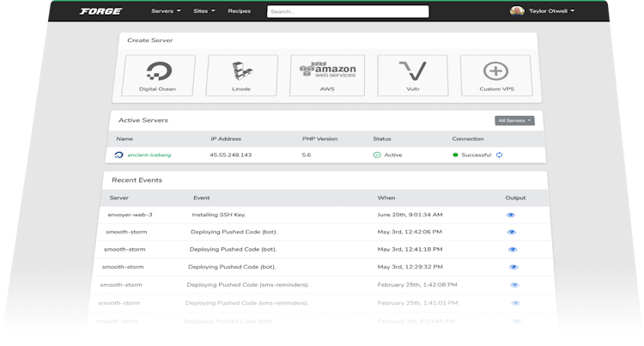Click the envoyer-web-3 server name
This screenshot has height=346, width=644.
(x=131, y=215)
